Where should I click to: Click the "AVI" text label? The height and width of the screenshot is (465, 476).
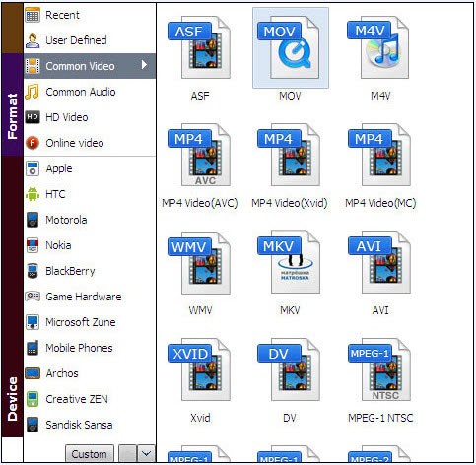(380, 310)
